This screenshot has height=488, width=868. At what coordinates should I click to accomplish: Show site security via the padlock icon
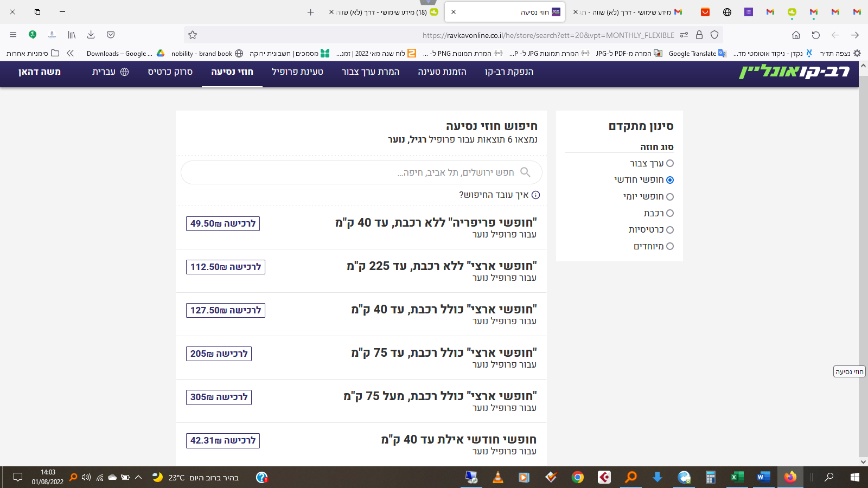point(699,35)
